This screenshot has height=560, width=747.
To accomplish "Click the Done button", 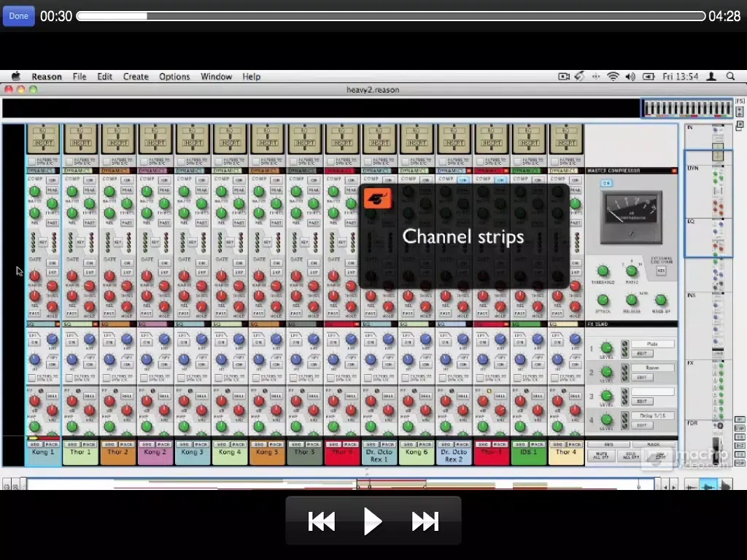I will tap(18, 16).
